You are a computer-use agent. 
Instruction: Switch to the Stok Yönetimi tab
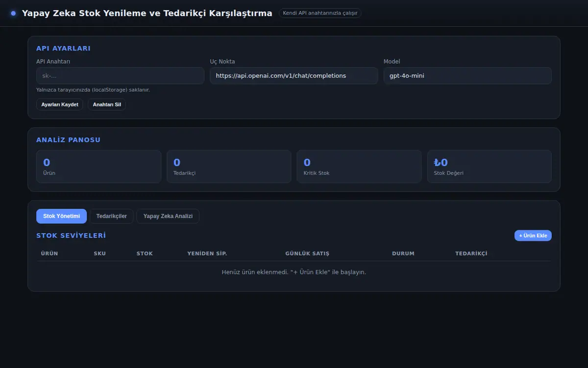[61, 216]
